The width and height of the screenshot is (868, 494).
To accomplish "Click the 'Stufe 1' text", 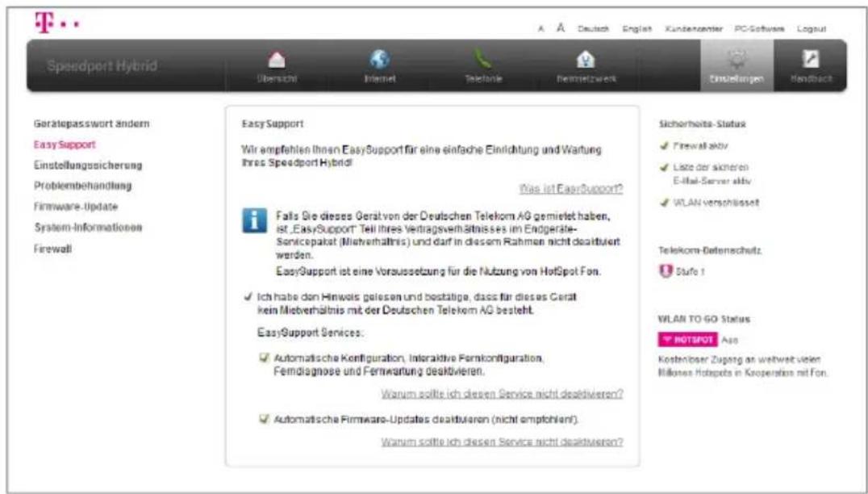I will click(690, 272).
